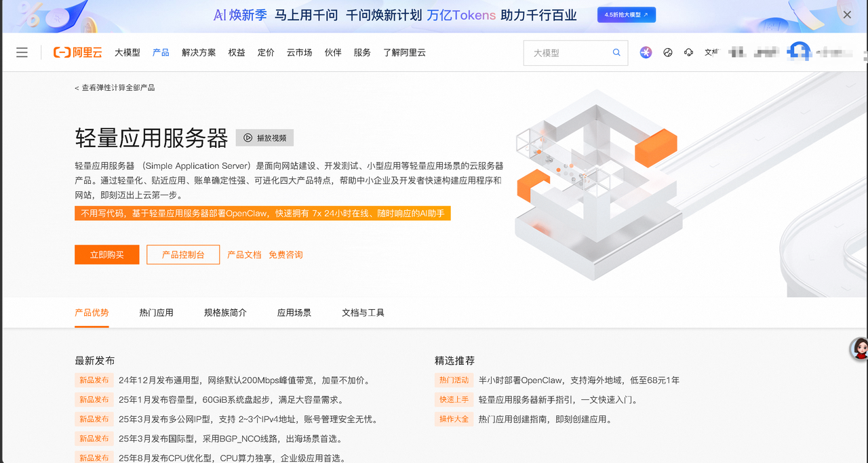Open the floating assistant avatar at right edge
The height and width of the screenshot is (463, 868).
click(860, 348)
